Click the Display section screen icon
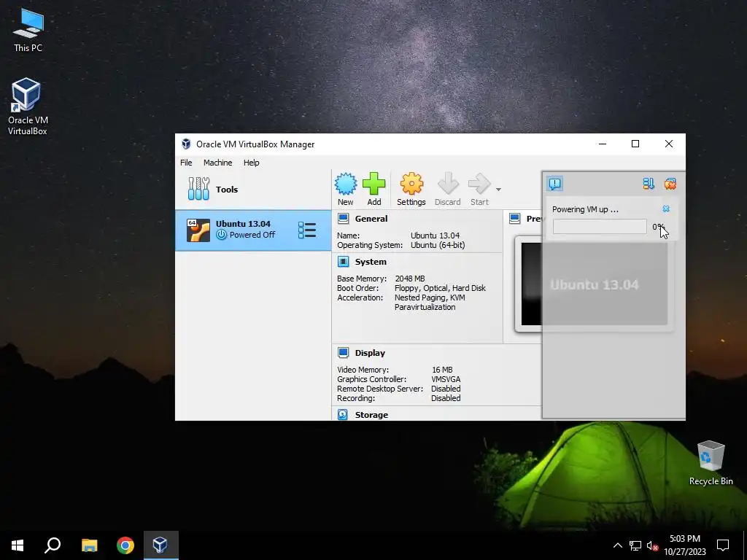747x560 pixels. [343, 352]
